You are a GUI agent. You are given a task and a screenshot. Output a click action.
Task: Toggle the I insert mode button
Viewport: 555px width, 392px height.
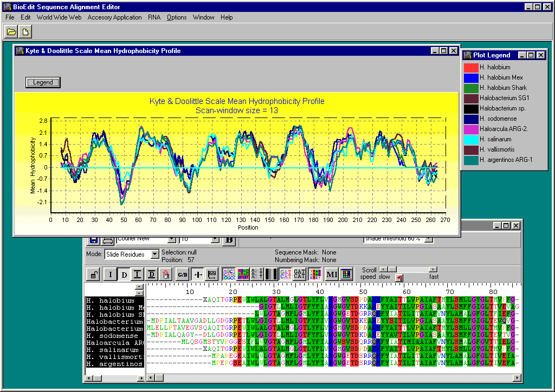point(110,275)
